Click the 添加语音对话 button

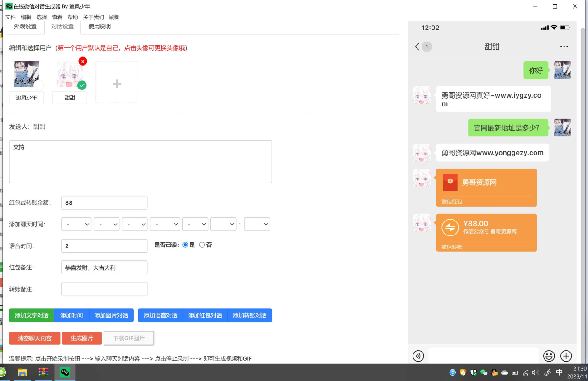click(x=161, y=315)
